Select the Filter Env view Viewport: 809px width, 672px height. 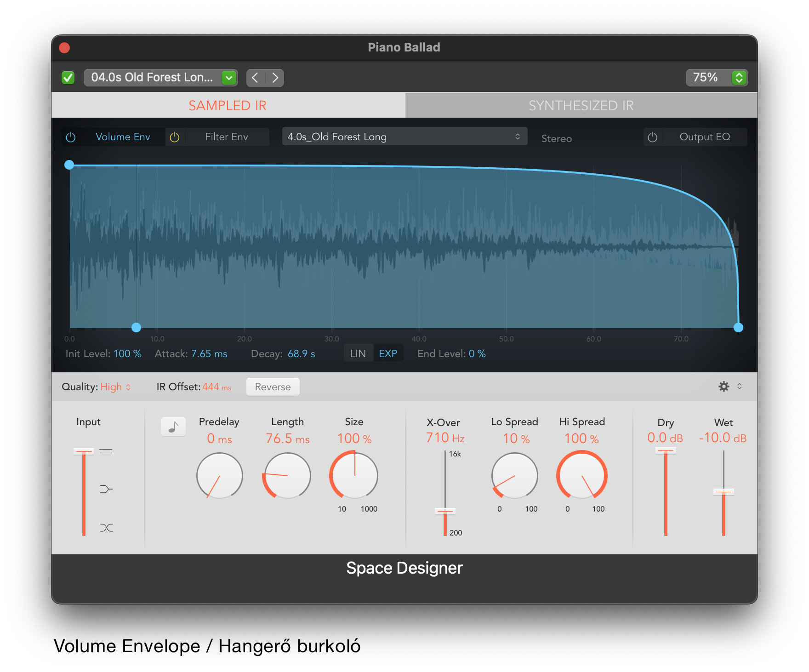coord(227,137)
